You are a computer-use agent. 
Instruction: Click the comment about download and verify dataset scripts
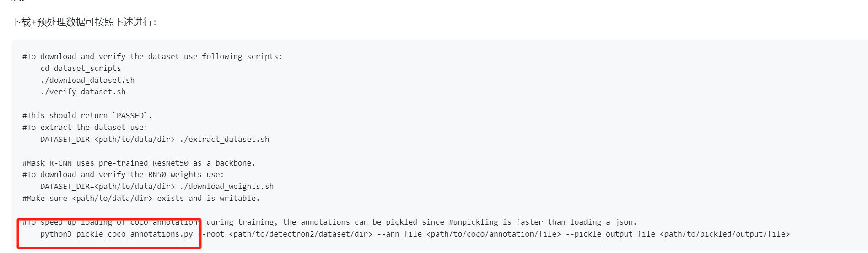[152, 56]
